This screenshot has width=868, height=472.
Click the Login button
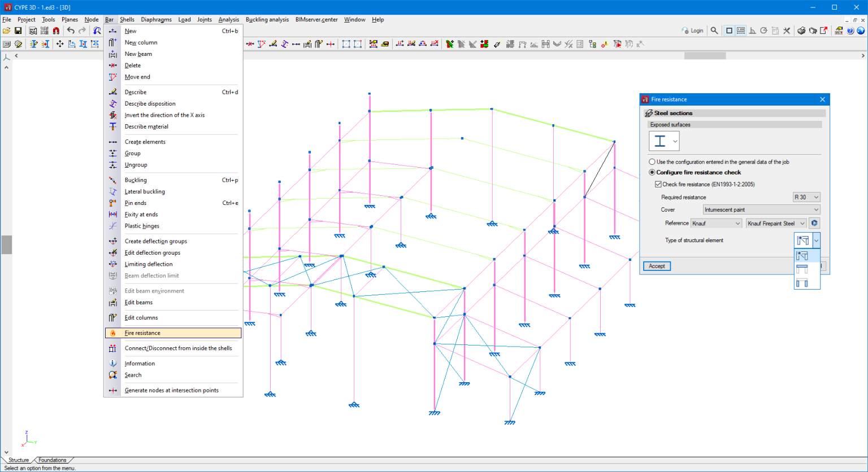[x=693, y=30]
